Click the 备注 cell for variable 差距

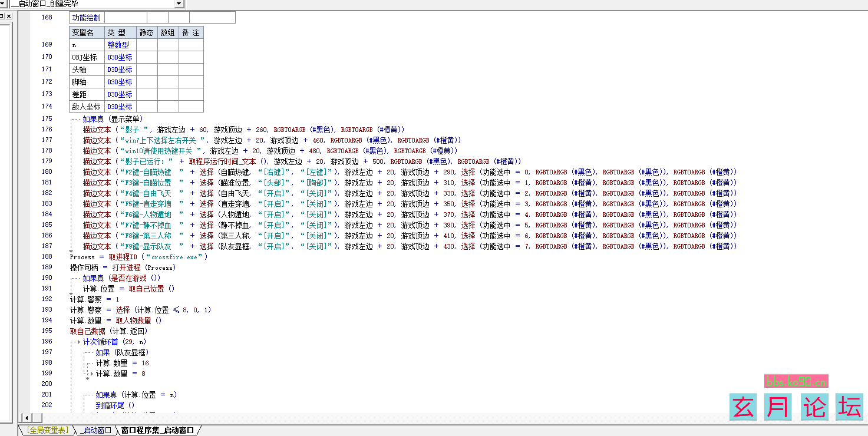coord(191,94)
